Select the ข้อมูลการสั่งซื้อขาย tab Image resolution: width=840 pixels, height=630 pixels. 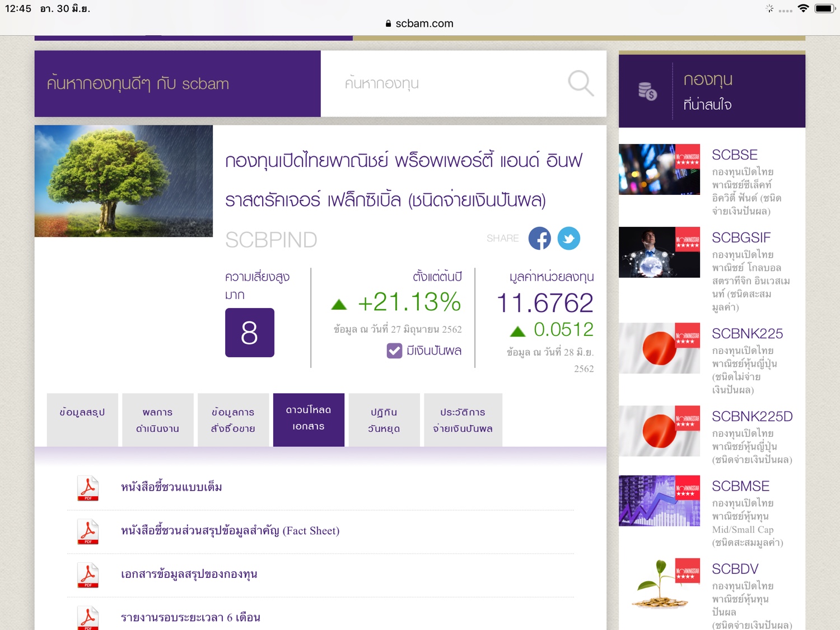point(233,420)
